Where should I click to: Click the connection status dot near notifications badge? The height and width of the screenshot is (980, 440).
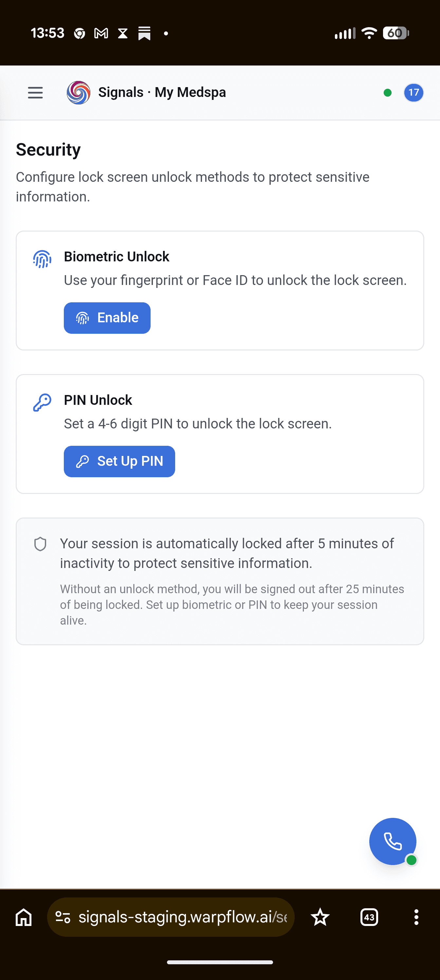tap(388, 92)
